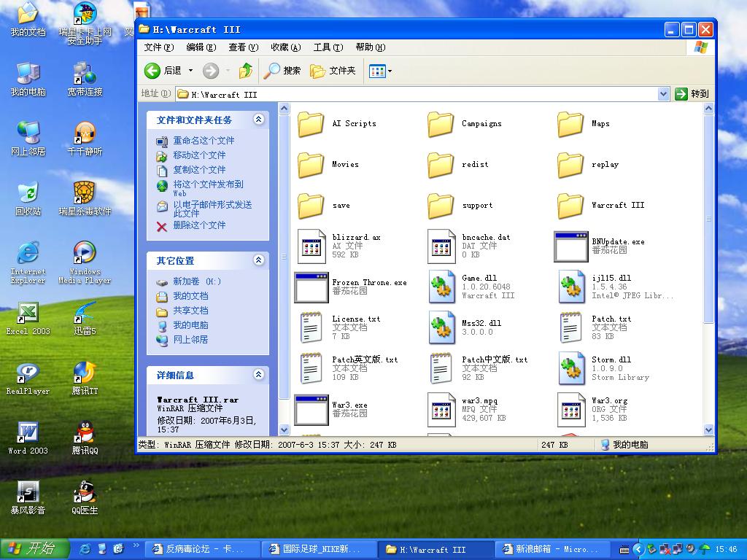This screenshot has height=560, width=747.
Task: Select Frozen Throne.exe icon
Action: point(311,287)
